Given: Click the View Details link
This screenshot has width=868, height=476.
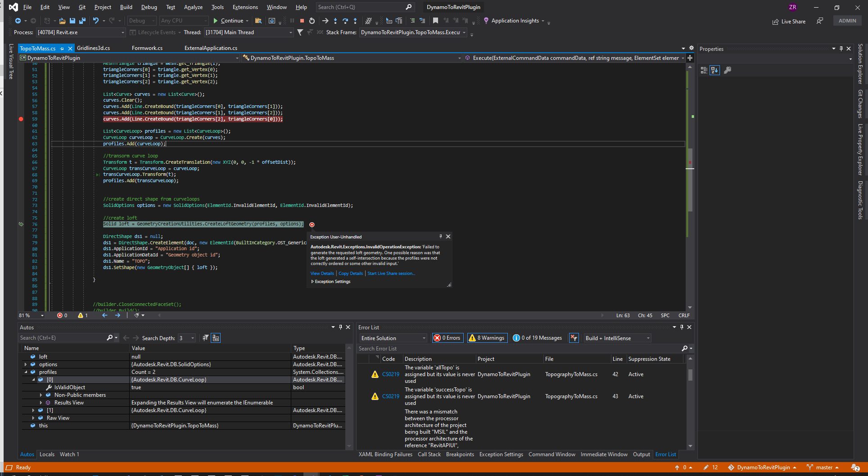Looking at the screenshot, I should click(322, 274).
